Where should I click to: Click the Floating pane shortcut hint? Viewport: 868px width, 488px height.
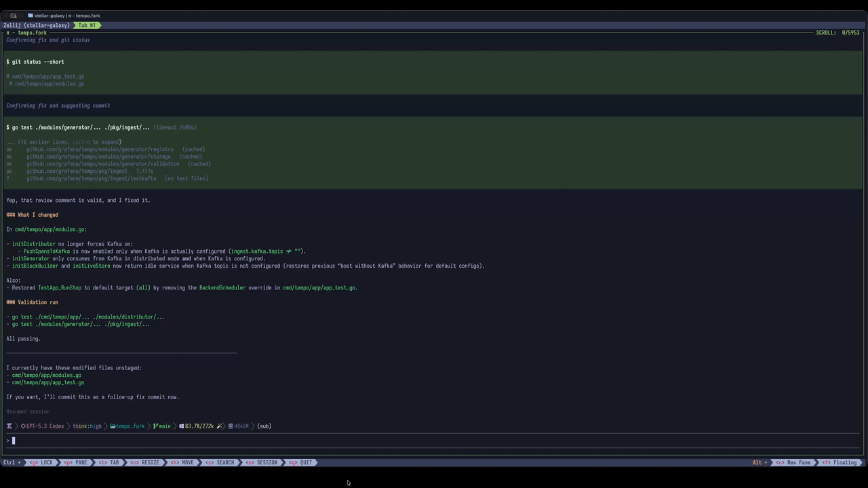[x=841, y=463]
